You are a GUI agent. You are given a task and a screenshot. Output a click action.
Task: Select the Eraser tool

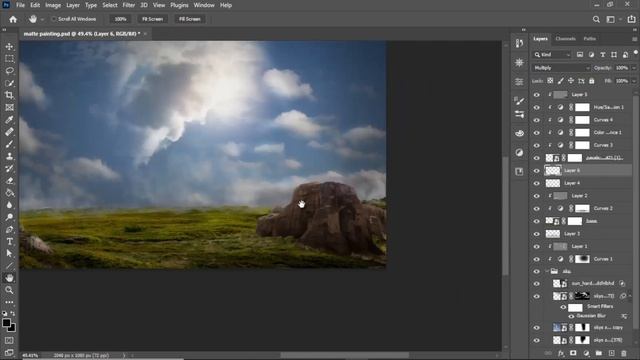pyautogui.click(x=9, y=181)
